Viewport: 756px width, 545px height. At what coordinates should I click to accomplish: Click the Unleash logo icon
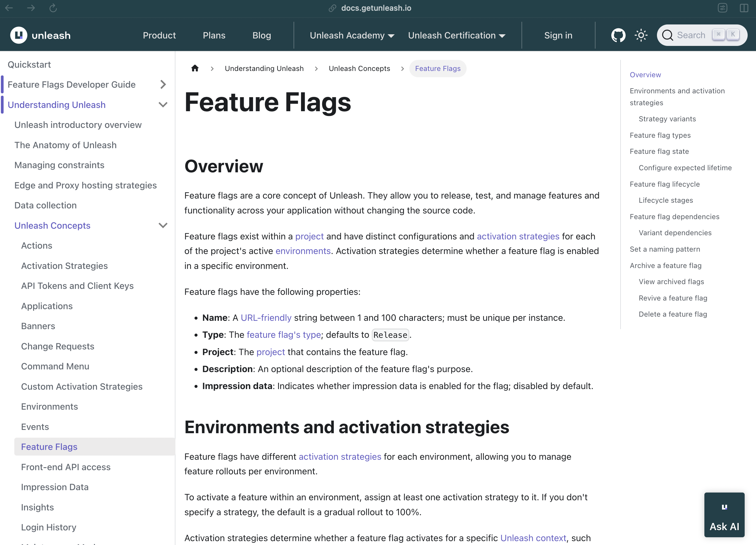coord(19,35)
